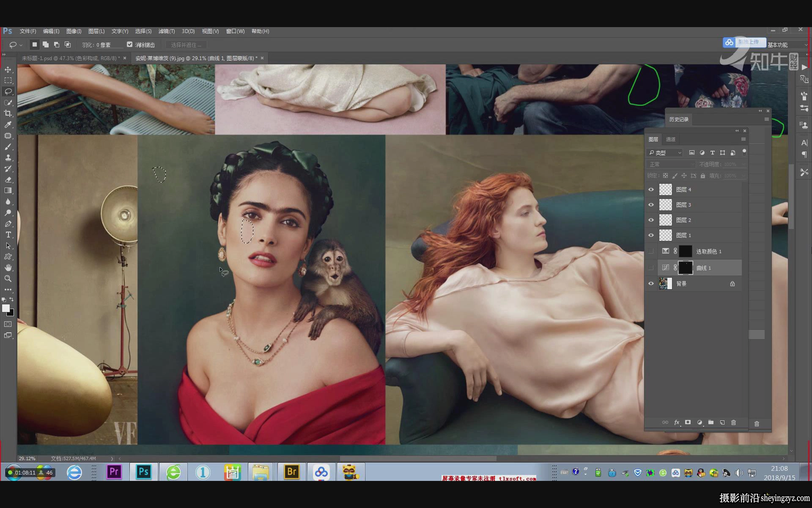Open Premiere Pro from the taskbar
Viewport: 812px width, 508px height.
coord(114,472)
